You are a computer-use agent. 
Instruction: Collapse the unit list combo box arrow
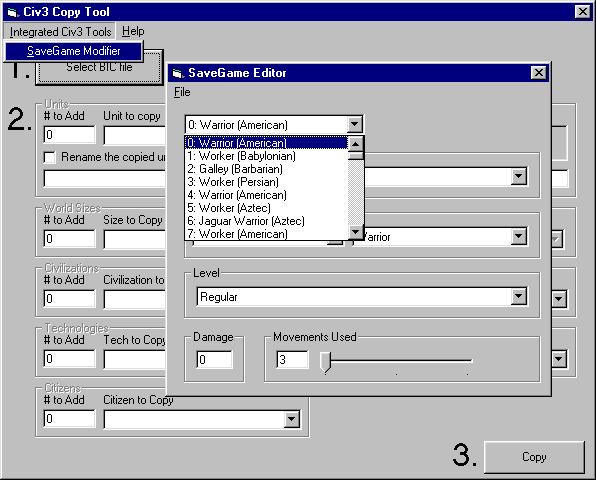click(354, 124)
